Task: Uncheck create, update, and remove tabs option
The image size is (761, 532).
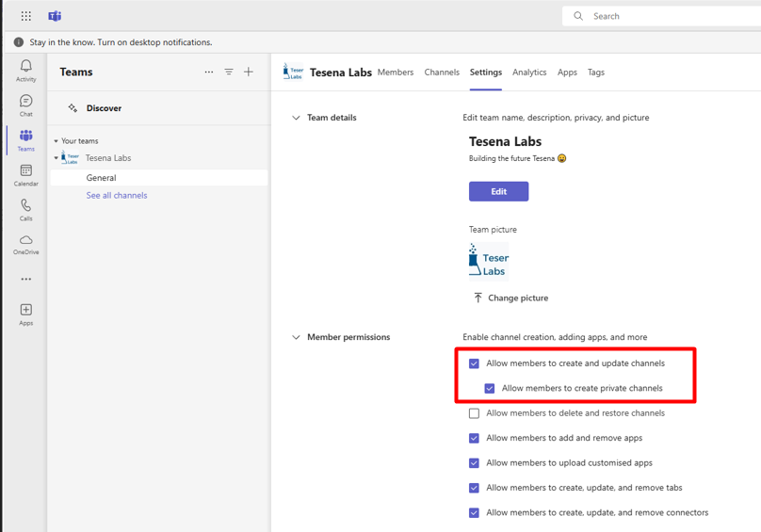Action: coord(474,488)
